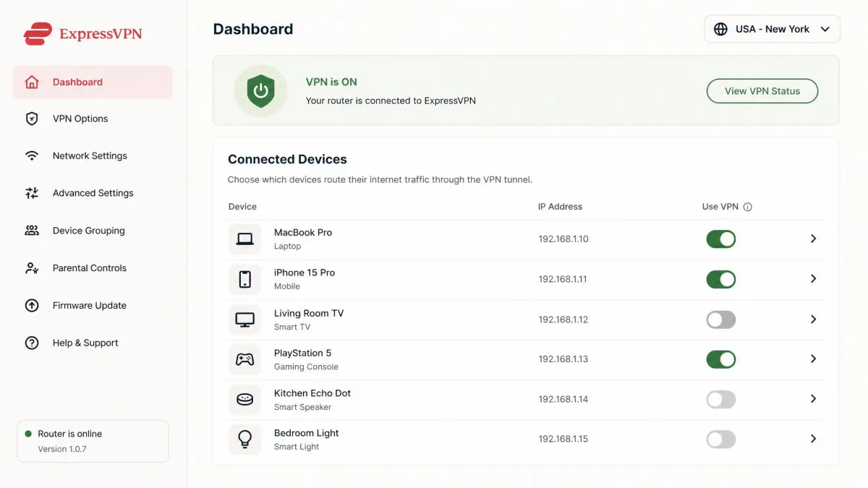Screen dimensions: 868x488
Task: Click the Advanced Settings sliders icon
Action: click(x=32, y=193)
